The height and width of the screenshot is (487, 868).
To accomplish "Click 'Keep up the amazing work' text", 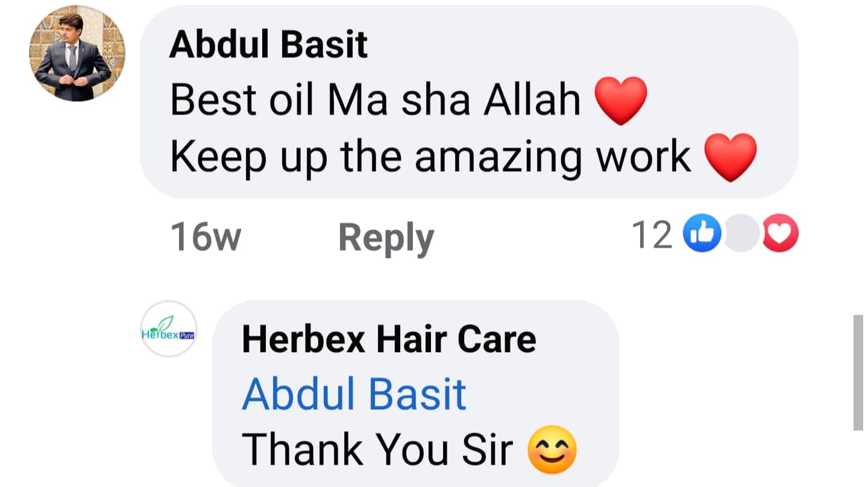I will coord(430,157).
